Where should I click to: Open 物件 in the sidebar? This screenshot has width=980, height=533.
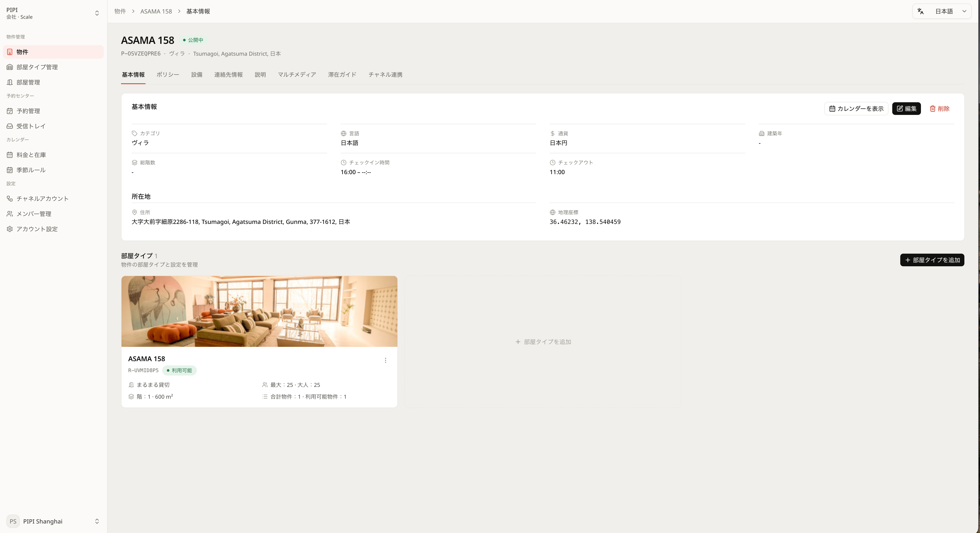53,52
